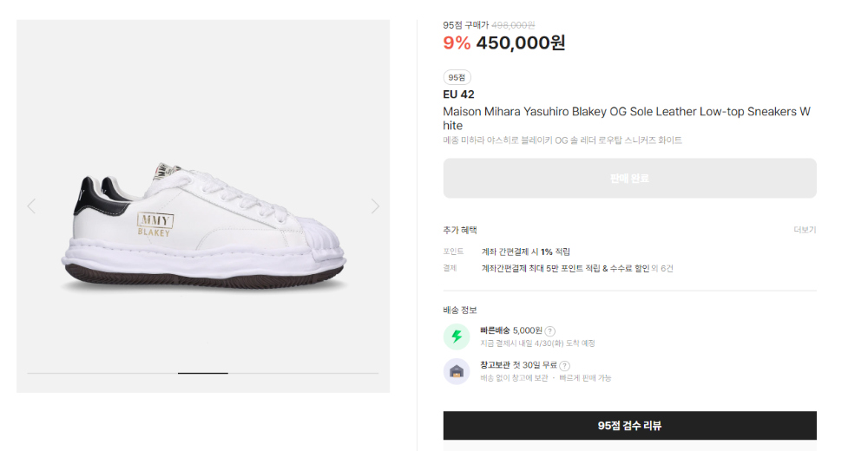This screenshot has width=868, height=451.
Task: Click the 판매 완료 button
Action: (629, 178)
